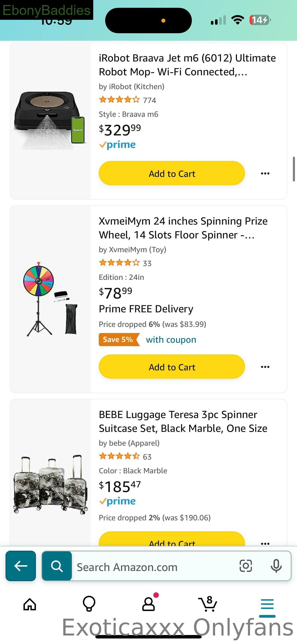Open camera lens visual search

tap(246, 566)
